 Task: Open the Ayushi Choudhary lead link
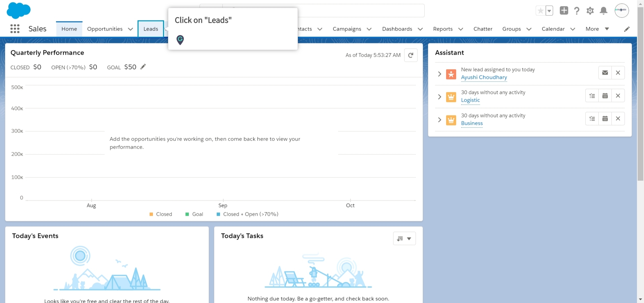point(484,77)
